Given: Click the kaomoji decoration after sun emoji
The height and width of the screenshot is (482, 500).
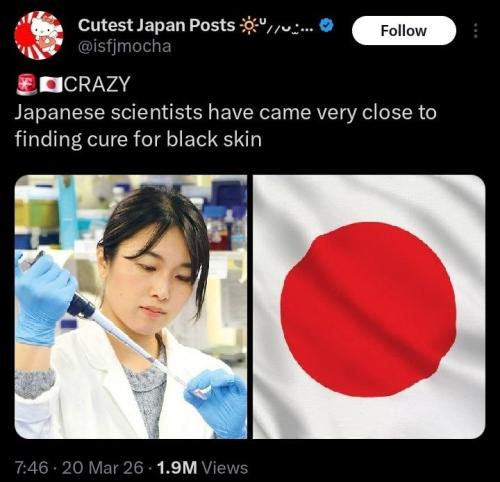Looking at the screenshot, I should (x=286, y=27).
